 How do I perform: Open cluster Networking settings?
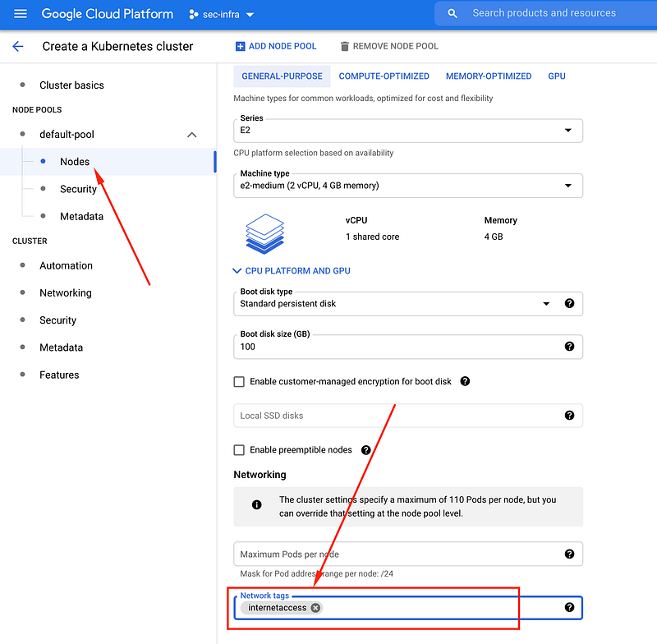[x=66, y=293]
